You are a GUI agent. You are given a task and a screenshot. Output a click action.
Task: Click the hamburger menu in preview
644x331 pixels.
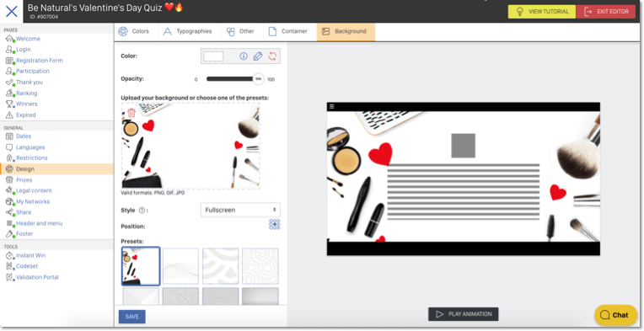[331, 107]
